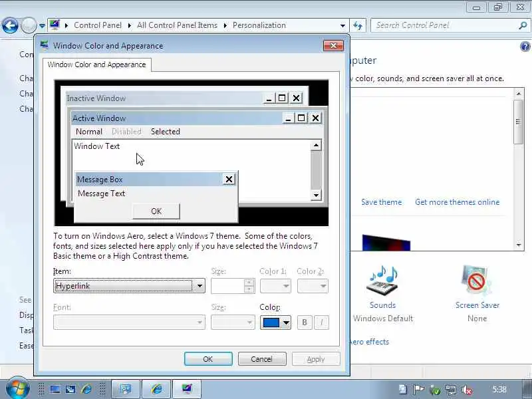Switch to Internet Explorer taskbar button
The height and width of the screenshot is (399, 532).
pyautogui.click(x=156, y=389)
